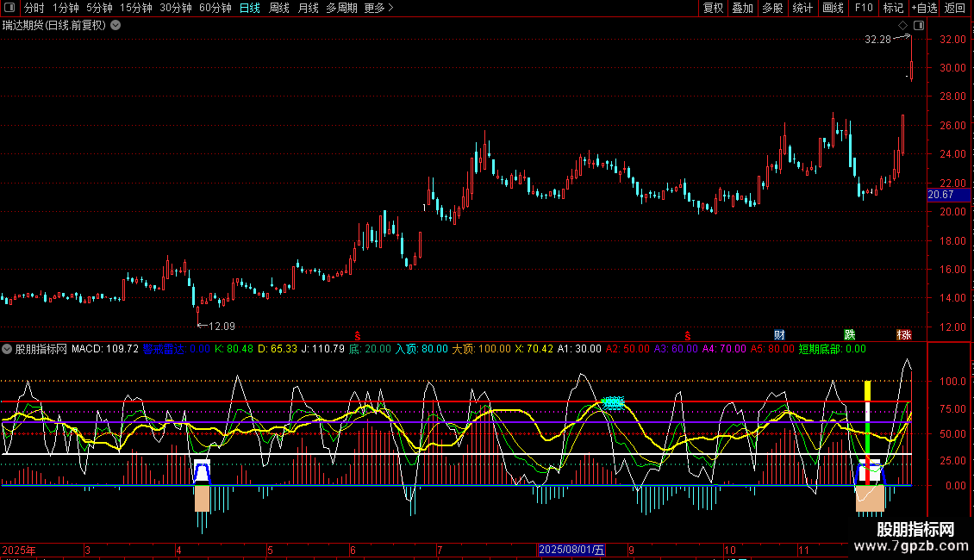Click the first red $ dividend marker
Screen dimensions: 974x560
click(x=359, y=334)
